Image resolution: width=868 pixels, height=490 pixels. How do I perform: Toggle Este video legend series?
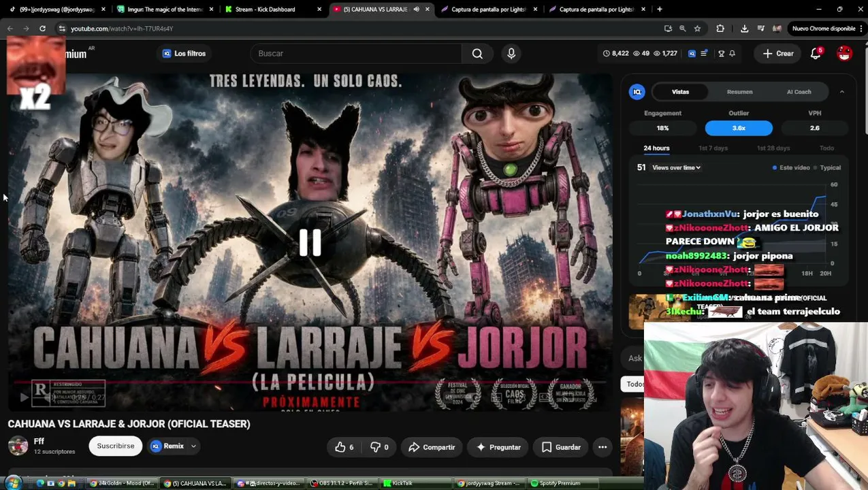791,167
